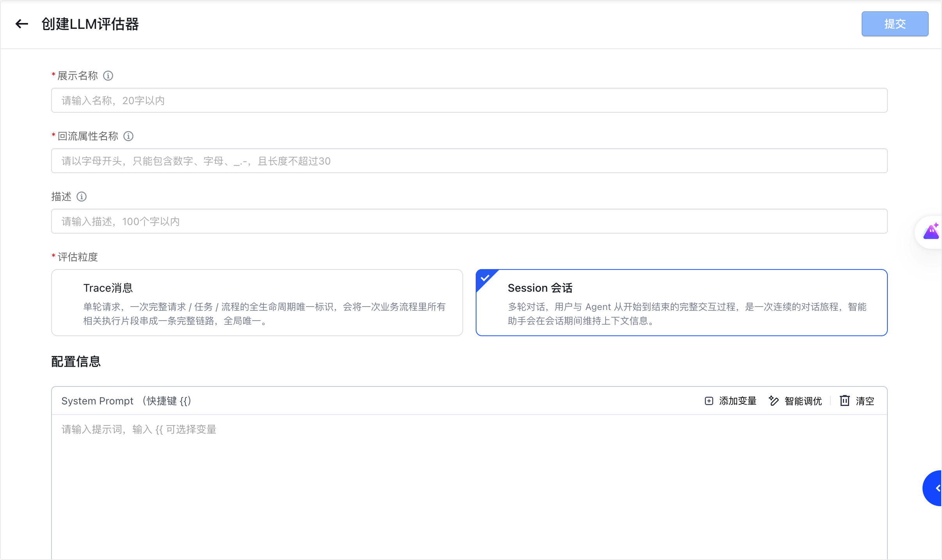The width and height of the screenshot is (942, 560).
Task: Focus the 展示名称 name input field
Action: tap(469, 101)
